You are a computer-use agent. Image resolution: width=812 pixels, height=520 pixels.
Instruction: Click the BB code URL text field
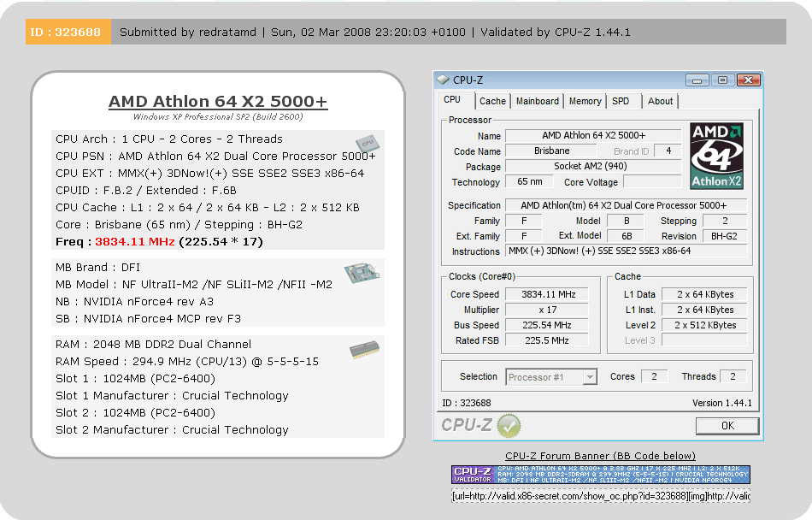click(601, 496)
